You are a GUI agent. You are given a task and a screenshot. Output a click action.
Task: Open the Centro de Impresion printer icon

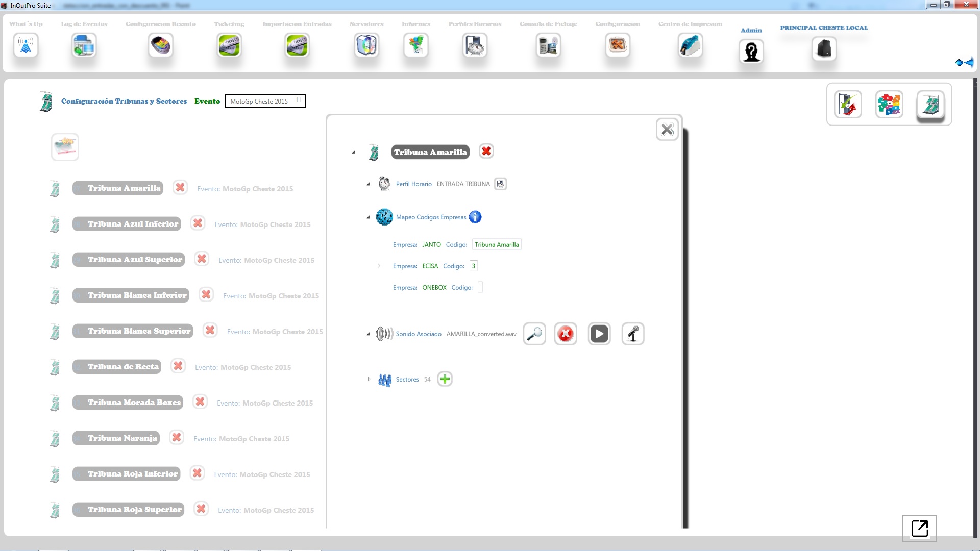(x=690, y=45)
